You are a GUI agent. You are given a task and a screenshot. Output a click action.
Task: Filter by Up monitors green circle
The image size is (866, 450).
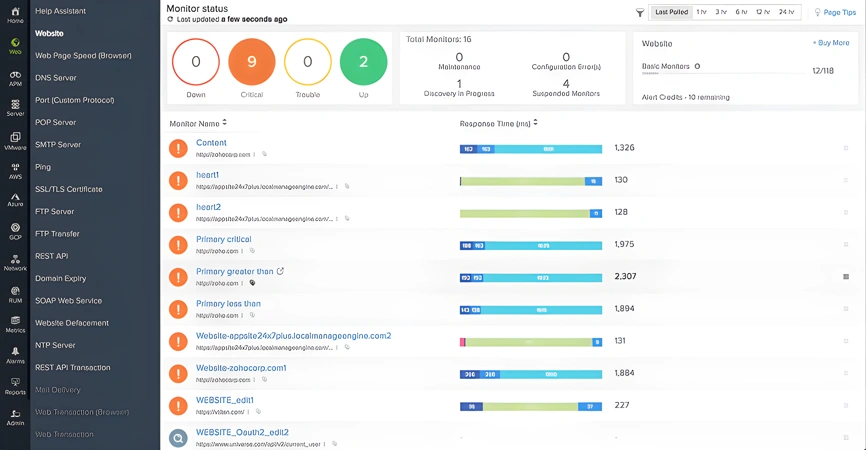point(363,62)
